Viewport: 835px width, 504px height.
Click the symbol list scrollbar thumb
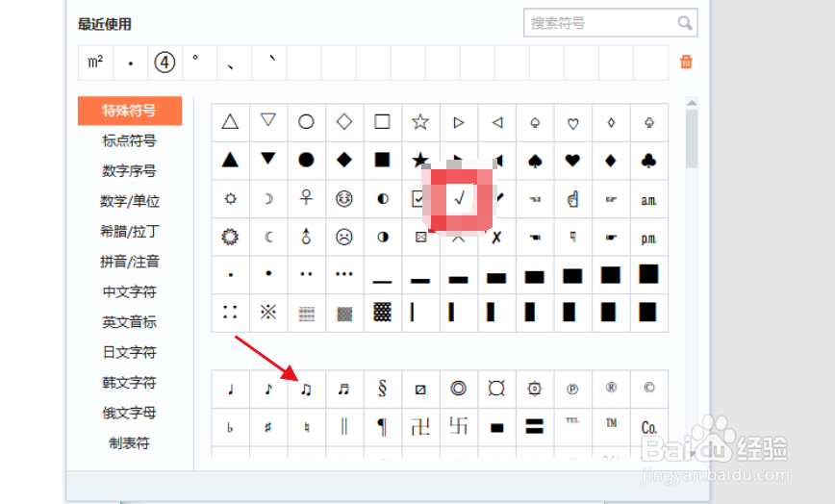[692, 139]
